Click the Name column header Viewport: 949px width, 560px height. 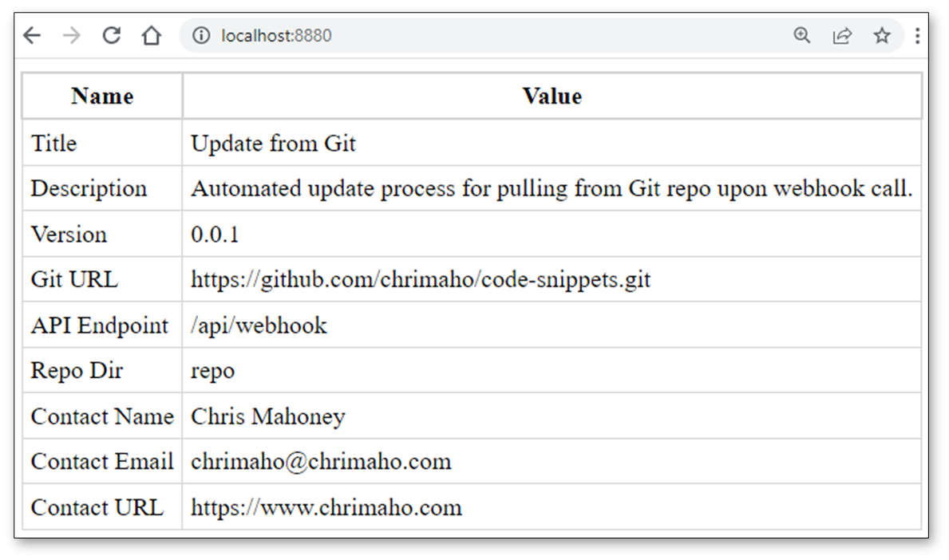(102, 97)
